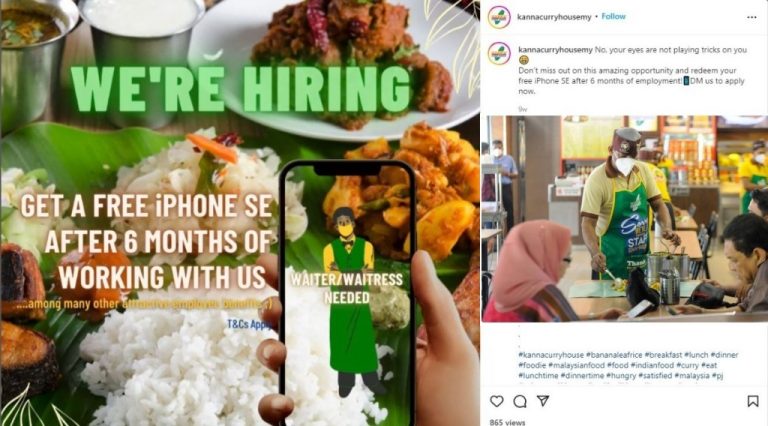Open the #malaysianfood hashtag
This screenshot has width=768, height=426.
576,365
